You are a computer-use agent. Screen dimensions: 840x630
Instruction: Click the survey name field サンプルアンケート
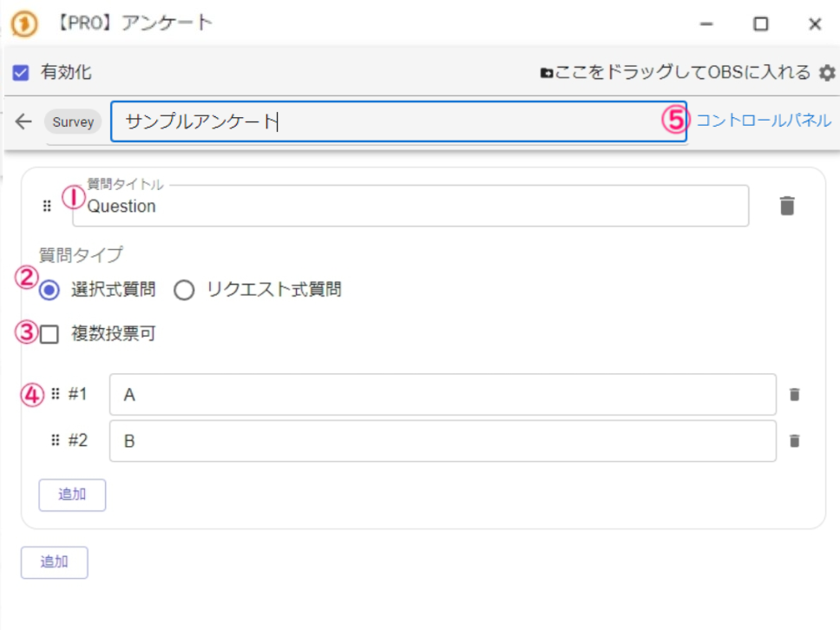390,121
